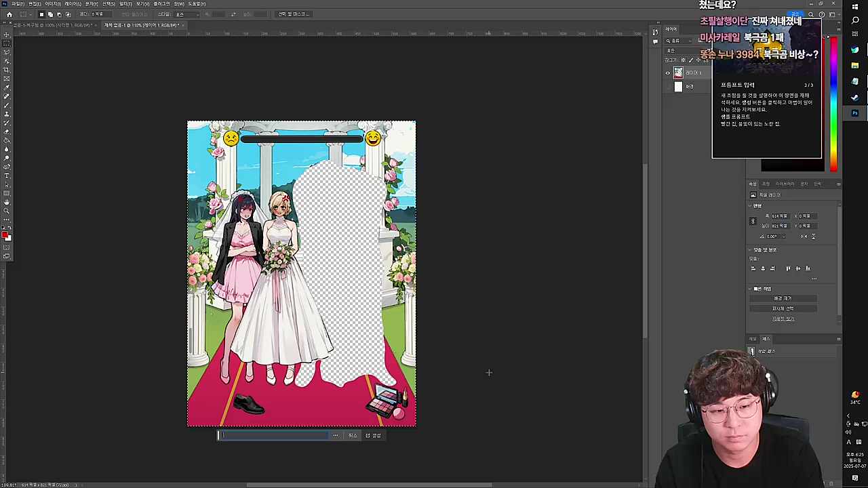This screenshot has height=488, width=868.
Task: Toggle visibility of Layer 1
Action: (x=667, y=73)
